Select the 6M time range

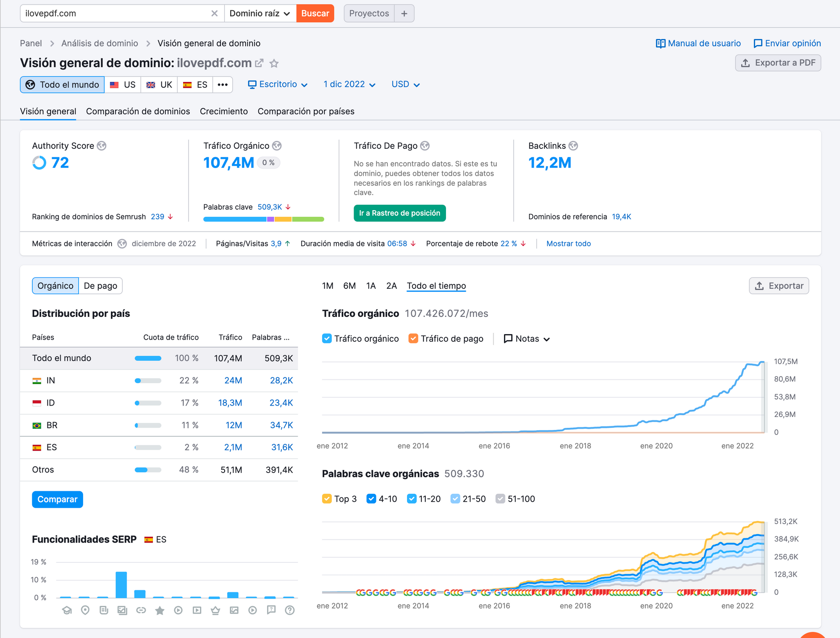click(x=349, y=286)
